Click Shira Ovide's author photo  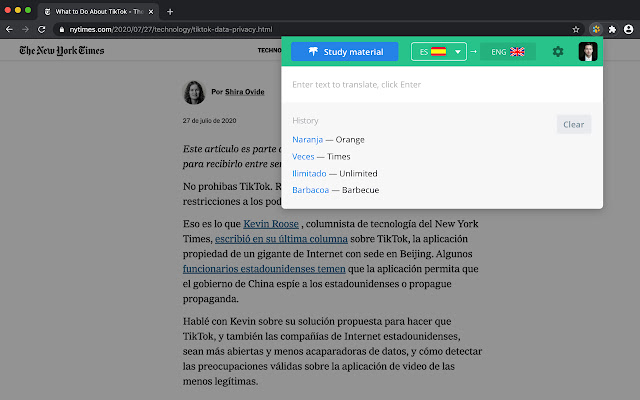(x=194, y=92)
